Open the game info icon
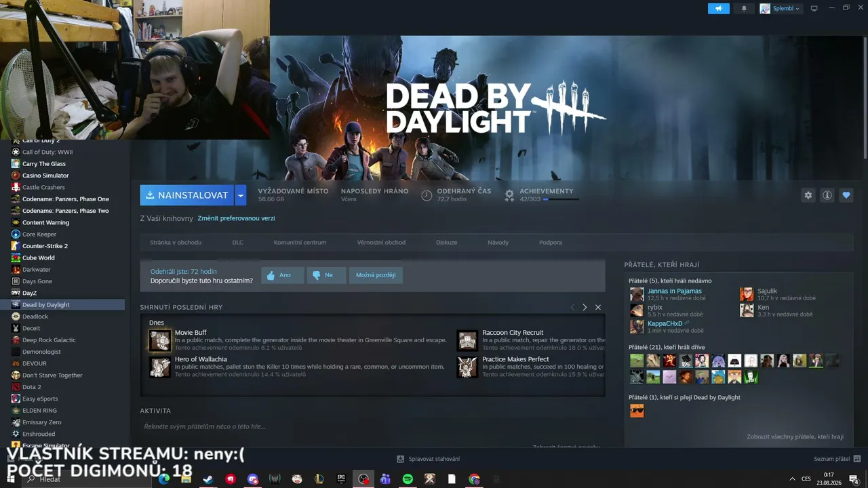This screenshot has width=868, height=488. [x=827, y=195]
